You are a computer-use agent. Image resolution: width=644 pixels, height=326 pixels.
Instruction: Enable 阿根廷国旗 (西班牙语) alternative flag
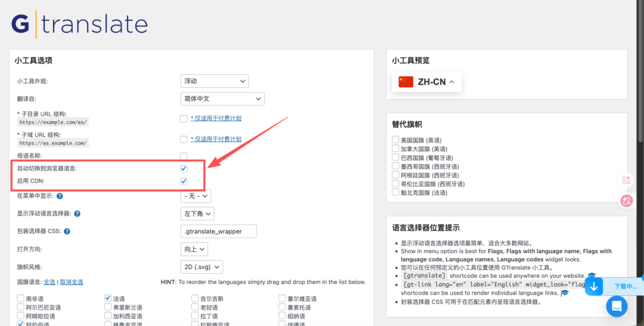395,175
